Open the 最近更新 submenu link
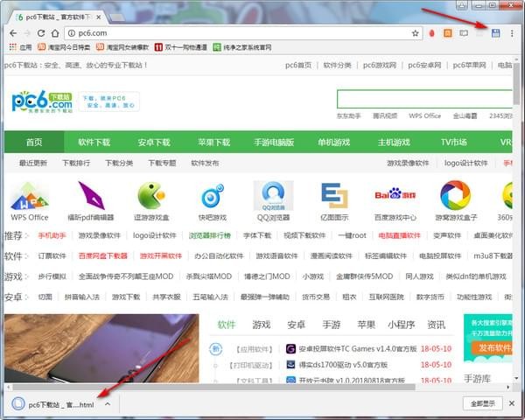 [x=33, y=163]
